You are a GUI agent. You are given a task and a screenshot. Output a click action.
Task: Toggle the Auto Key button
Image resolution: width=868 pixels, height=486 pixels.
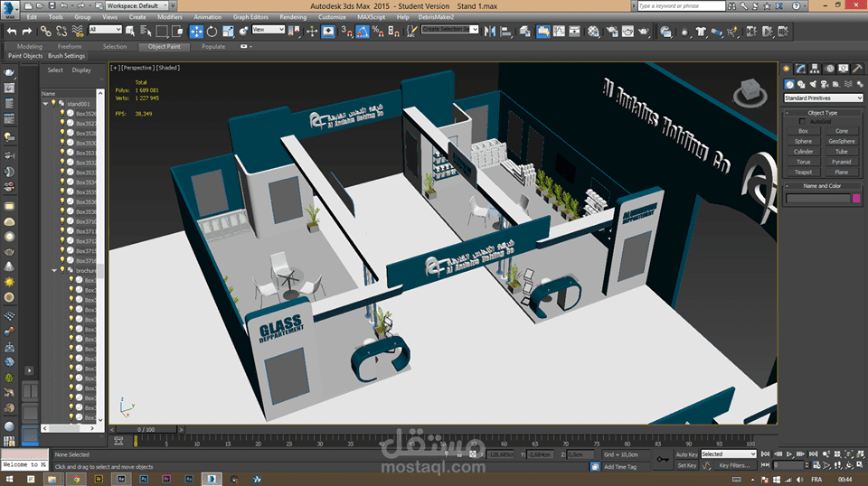[686, 454]
